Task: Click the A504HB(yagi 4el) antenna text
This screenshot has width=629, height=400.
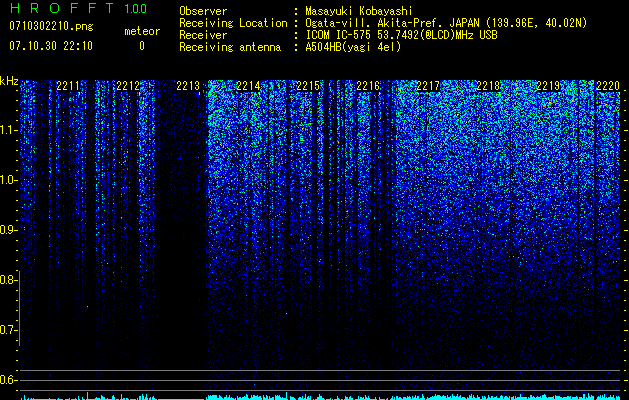Action: pos(353,47)
